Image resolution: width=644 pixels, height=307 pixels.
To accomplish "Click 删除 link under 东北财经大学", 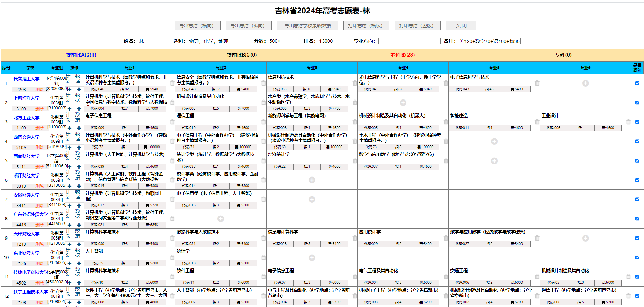I will [40, 264].
